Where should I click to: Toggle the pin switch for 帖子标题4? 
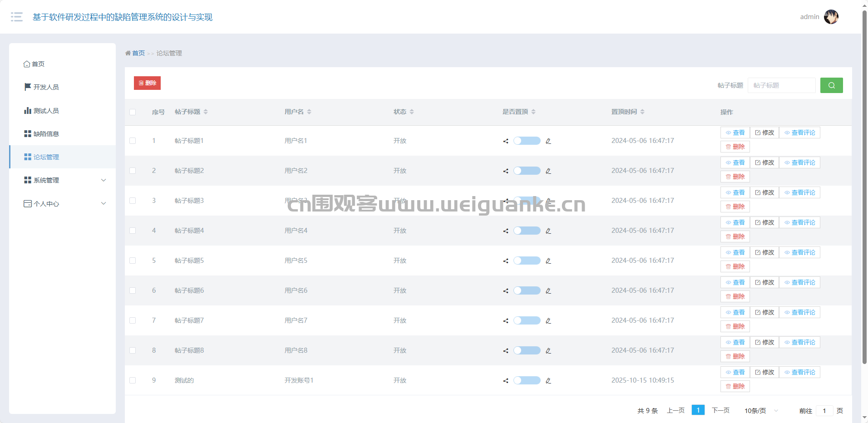[527, 231]
